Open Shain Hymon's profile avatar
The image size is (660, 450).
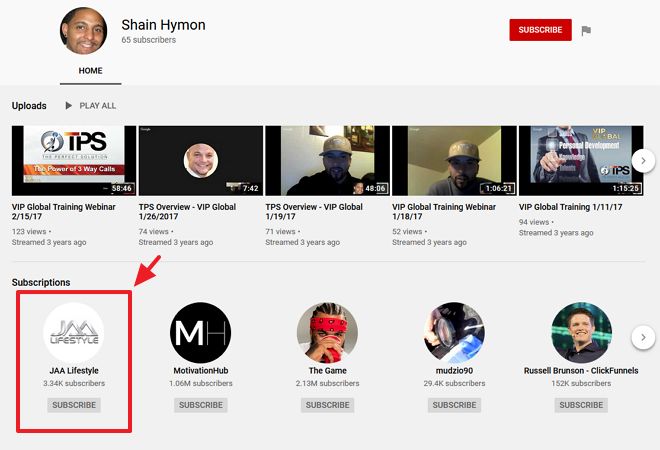[83, 31]
